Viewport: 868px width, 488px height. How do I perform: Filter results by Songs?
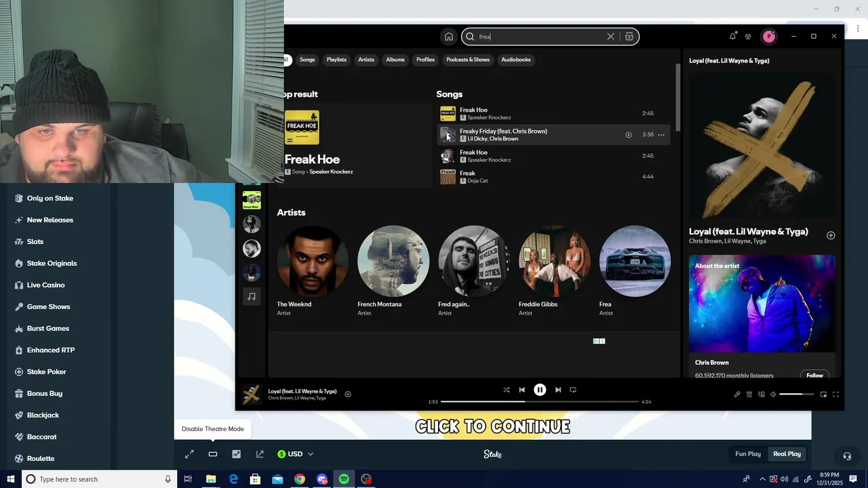pyautogui.click(x=307, y=60)
